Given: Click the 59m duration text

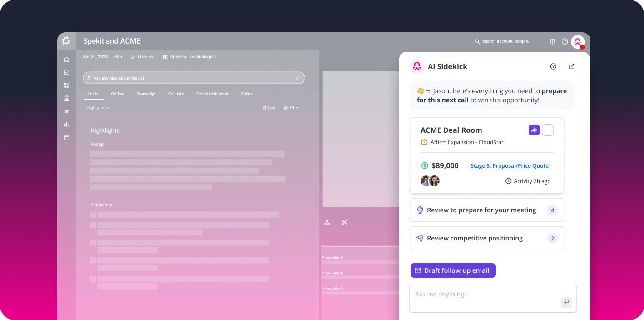Looking at the screenshot, I should pos(118,57).
